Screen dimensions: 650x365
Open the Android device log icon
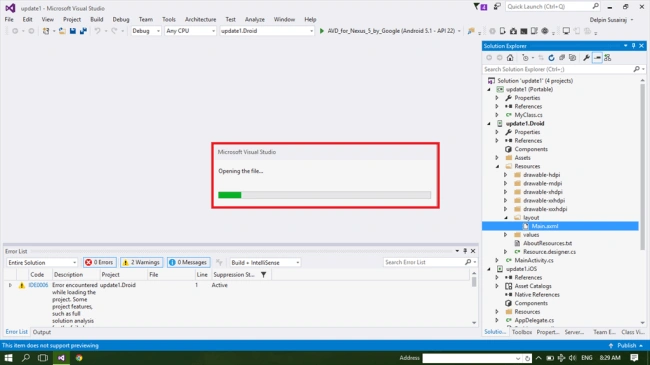point(534,31)
